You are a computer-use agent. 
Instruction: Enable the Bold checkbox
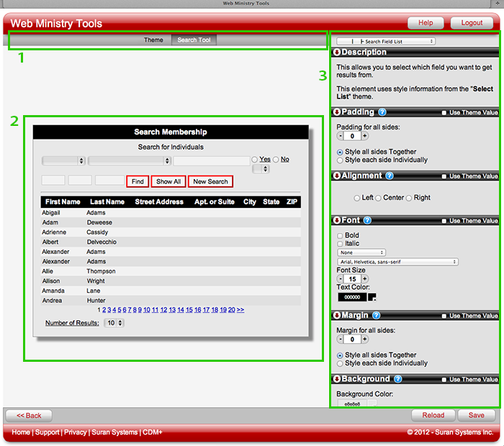tap(340, 235)
